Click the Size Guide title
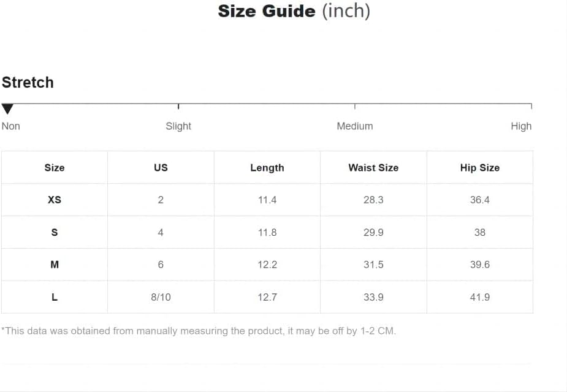 point(294,11)
